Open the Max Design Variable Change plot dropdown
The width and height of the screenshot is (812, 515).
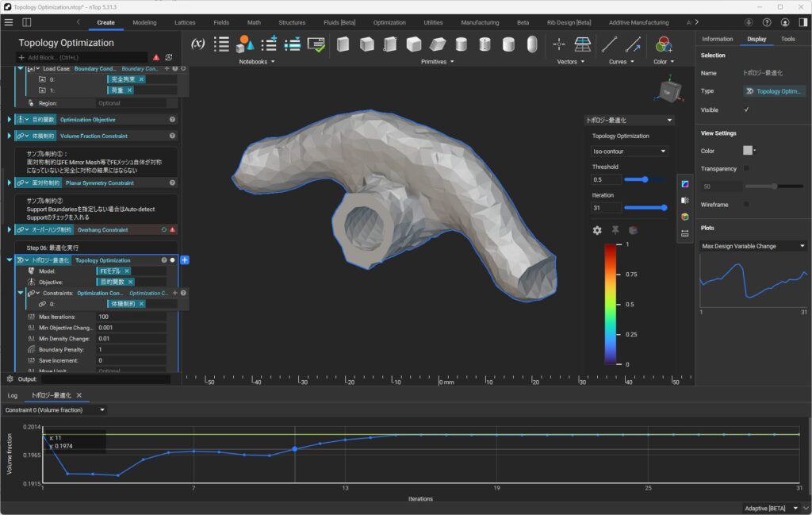click(x=753, y=246)
